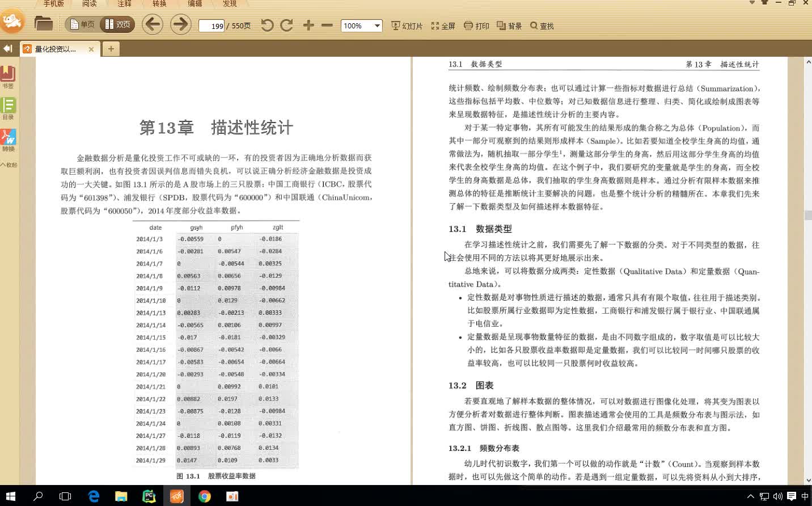This screenshot has width=812, height=506.
Task: Open the recorder app taskbar icon
Action: 232,496
